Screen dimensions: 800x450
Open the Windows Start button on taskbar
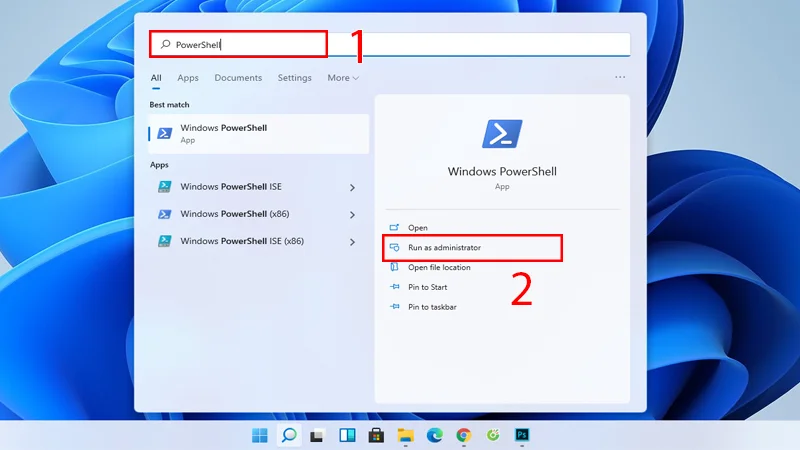(x=260, y=435)
